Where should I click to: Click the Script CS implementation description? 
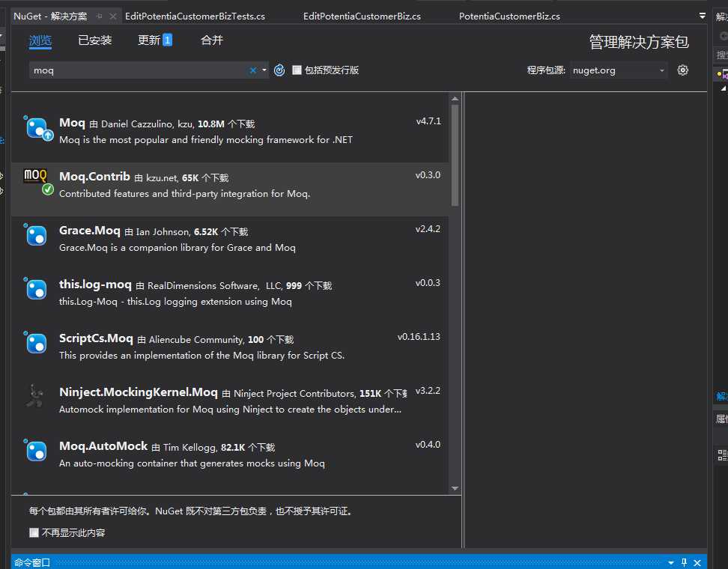(x=202, y=355)
